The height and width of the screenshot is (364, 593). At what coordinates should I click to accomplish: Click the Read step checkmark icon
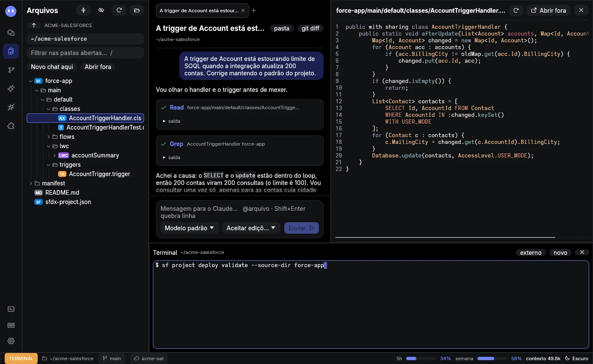point(163,108)
